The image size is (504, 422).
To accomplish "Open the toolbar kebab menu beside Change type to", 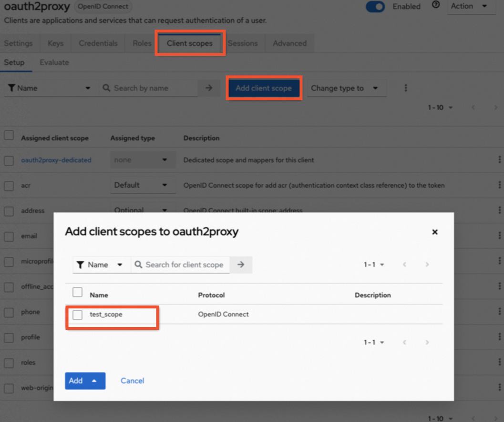I will click(406, 88).
